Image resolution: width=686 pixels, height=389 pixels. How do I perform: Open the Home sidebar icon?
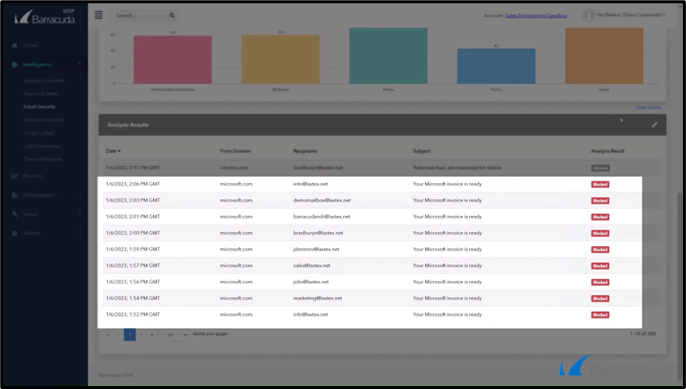pyautogui.click(x=14, y=45)
